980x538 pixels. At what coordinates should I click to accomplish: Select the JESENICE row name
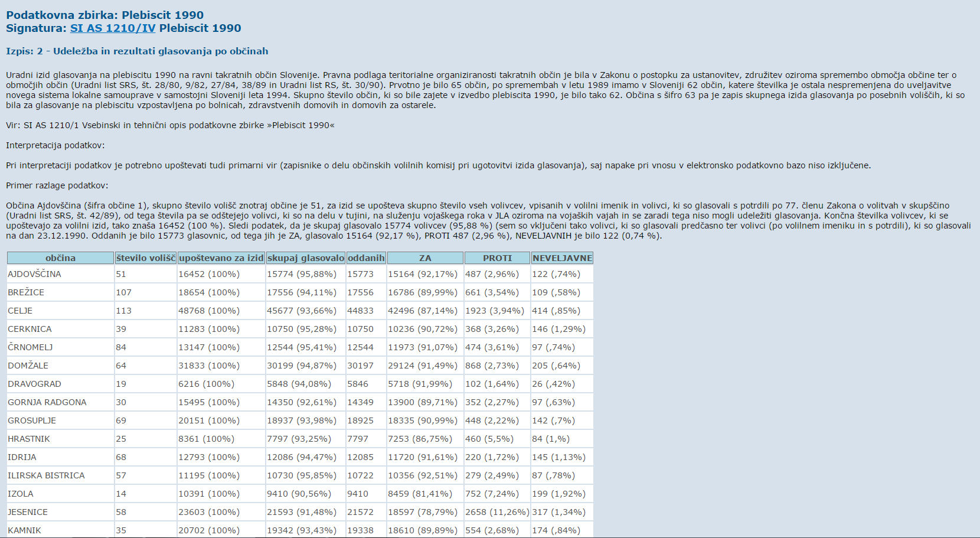(28, 512)
